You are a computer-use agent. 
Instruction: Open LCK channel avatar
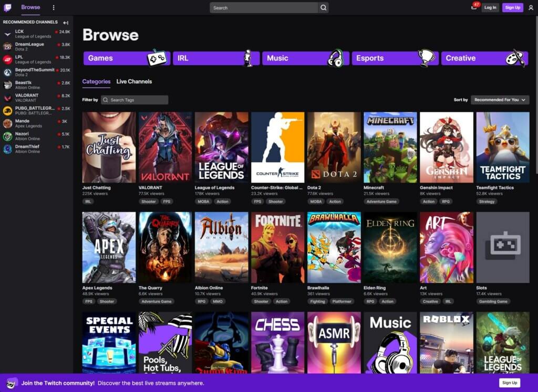tap(7, 34)
